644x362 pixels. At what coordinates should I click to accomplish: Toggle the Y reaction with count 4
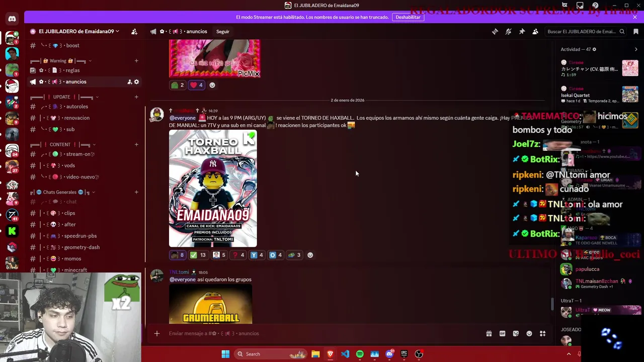[x=257, y=255]
